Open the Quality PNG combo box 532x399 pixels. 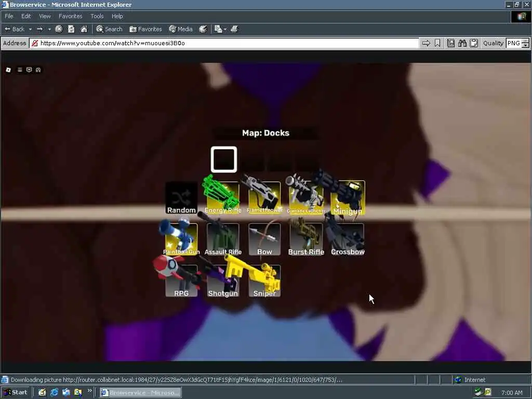click(x=514, y=43)
